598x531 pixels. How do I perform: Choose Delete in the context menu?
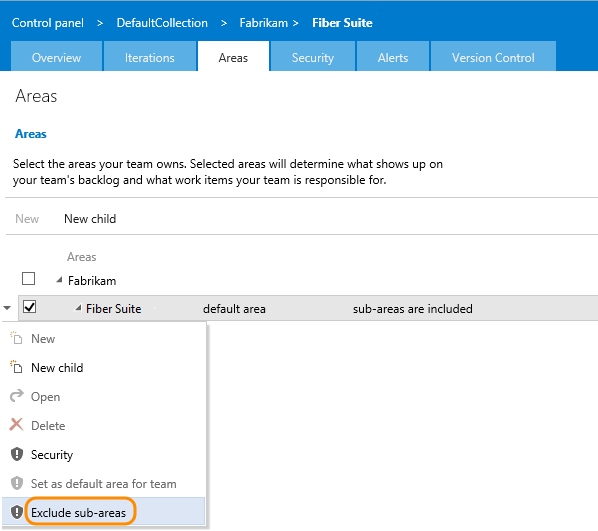[104, 426]
